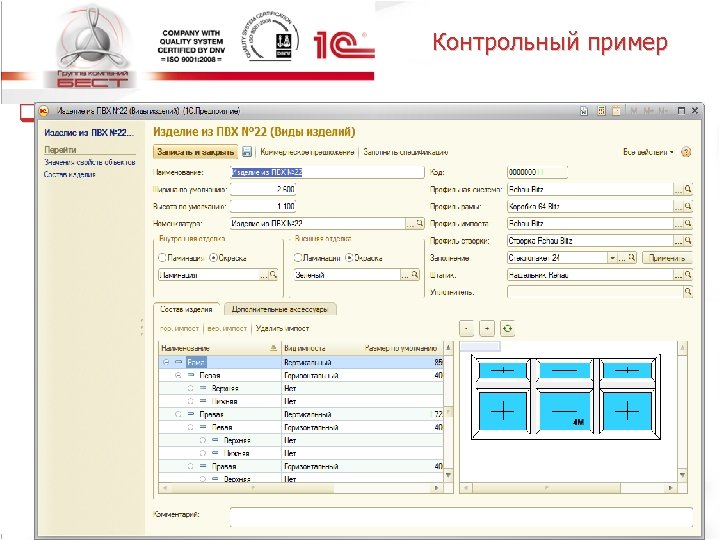Open Значения свойств объектов in left panel

(x=90, y=162)
